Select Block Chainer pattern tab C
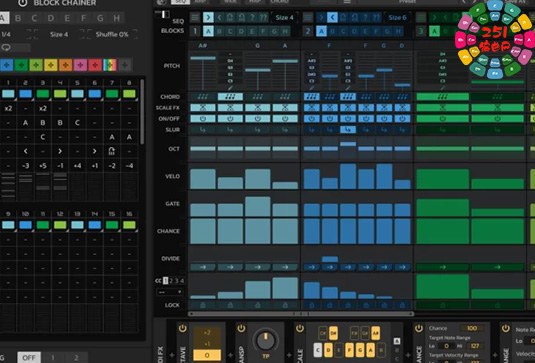 point(34,18)
